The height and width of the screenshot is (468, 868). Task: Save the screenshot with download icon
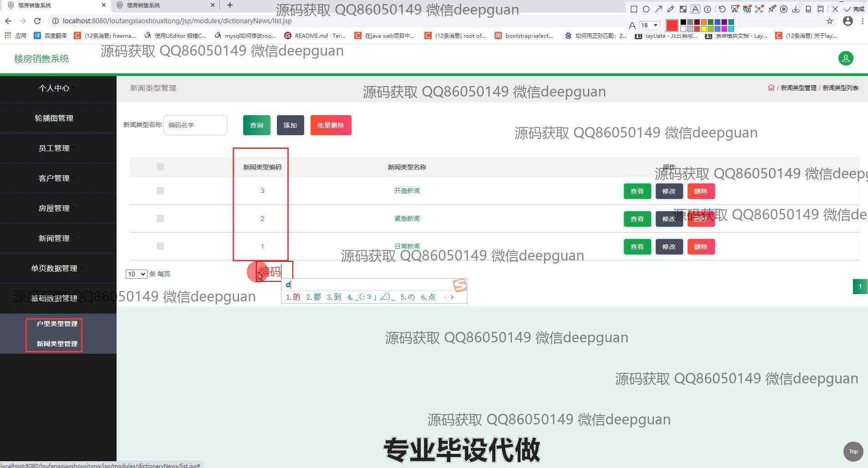[x=796, y=9]
